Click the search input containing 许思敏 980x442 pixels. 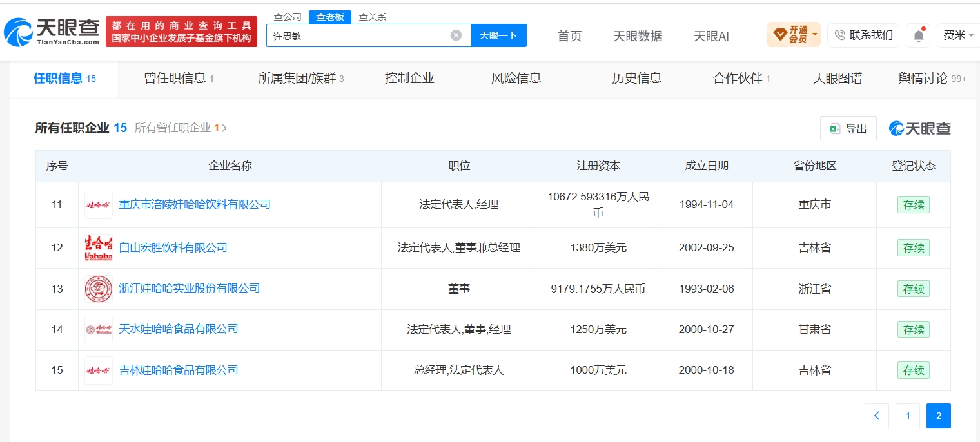[x=358, y=35]
